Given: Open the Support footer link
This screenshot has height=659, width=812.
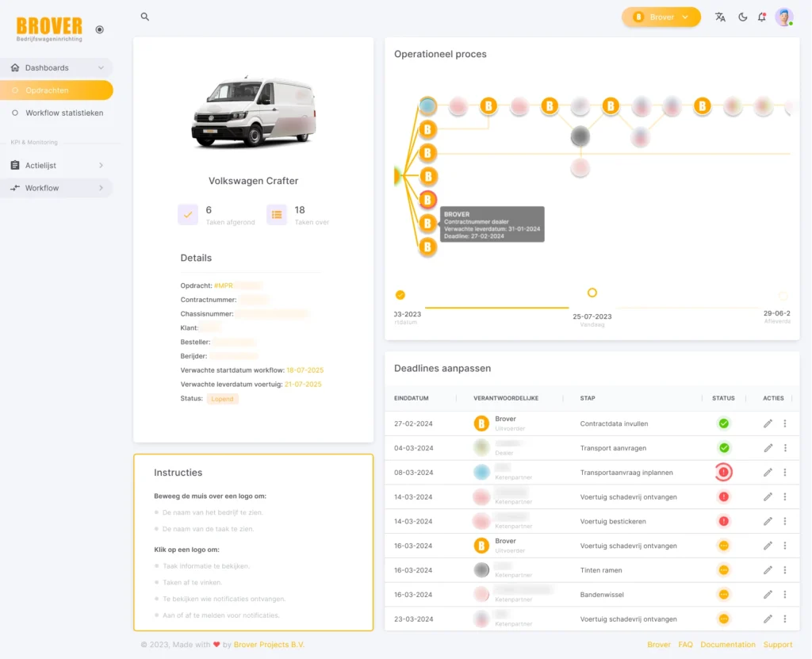Looking at the screenshot, I should click(x=778, y=645).
